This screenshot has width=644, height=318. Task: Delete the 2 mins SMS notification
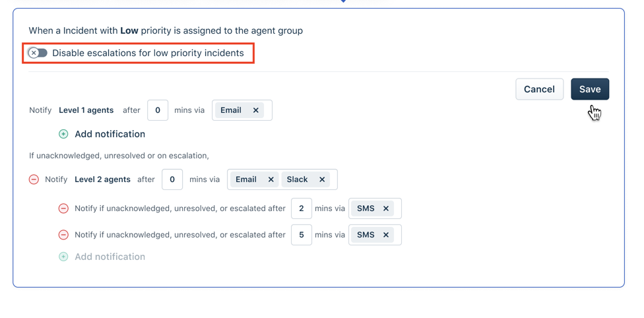tap(63, 208)
